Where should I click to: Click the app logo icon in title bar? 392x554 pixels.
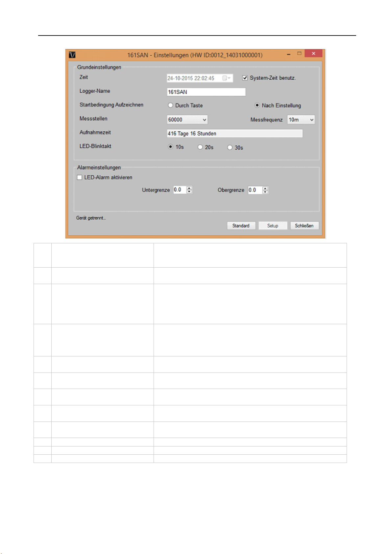coord(72,55)
